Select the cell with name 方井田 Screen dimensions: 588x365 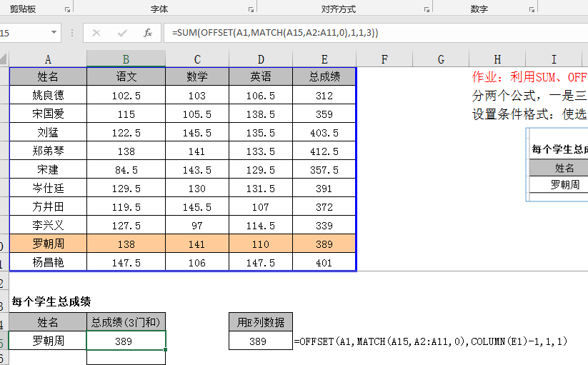coord(48,206)
